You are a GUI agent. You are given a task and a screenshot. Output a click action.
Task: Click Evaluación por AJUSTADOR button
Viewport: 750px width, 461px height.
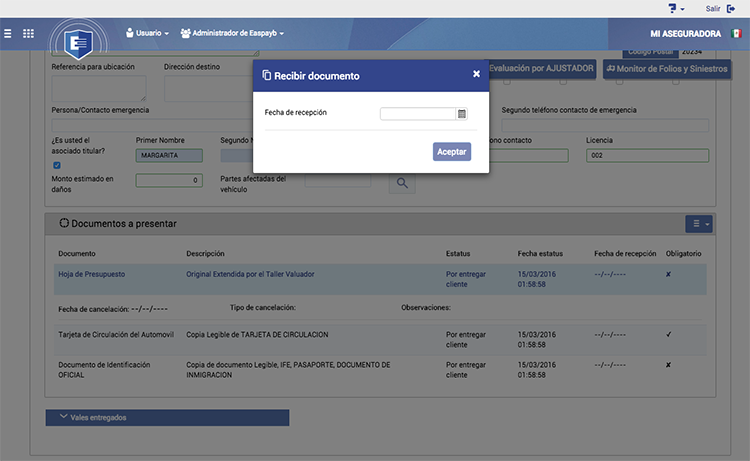(540, 68)
